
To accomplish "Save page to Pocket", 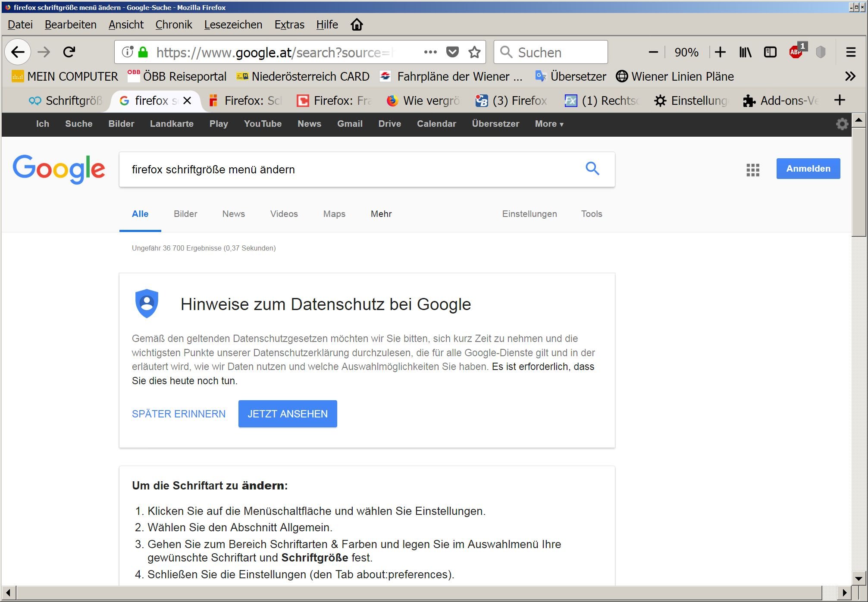I will 452,52.
